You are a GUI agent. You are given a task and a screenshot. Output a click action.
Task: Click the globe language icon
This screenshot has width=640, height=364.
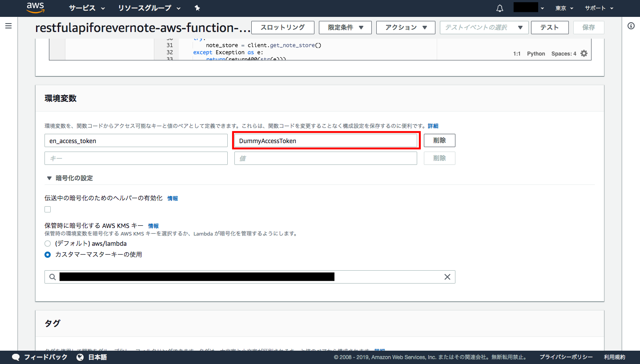point(80,357)
